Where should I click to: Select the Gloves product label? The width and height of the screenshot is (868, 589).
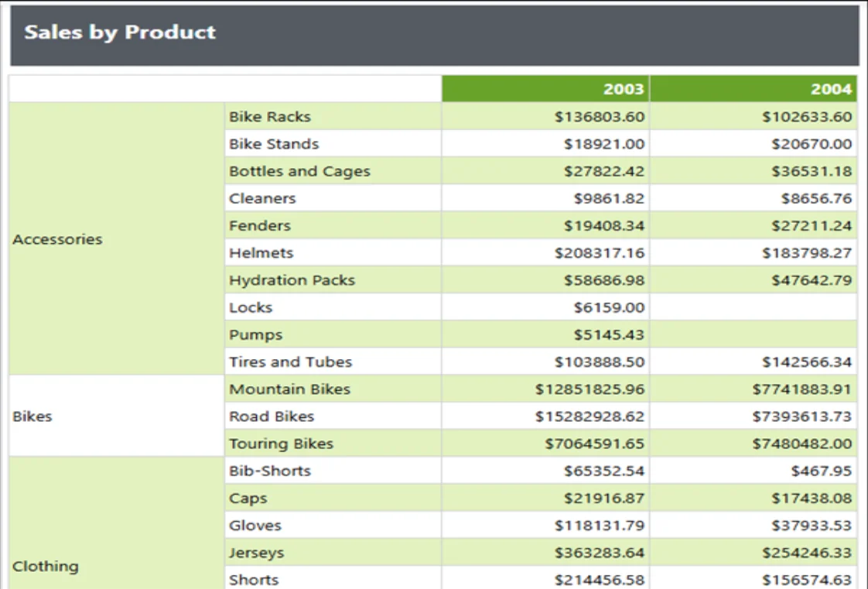255,525
